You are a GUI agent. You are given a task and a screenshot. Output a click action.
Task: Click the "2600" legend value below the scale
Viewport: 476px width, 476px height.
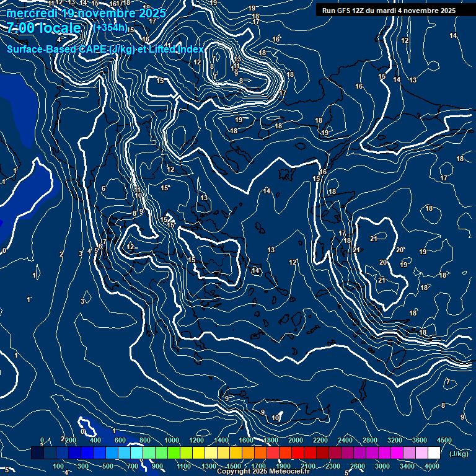(358, 466)
